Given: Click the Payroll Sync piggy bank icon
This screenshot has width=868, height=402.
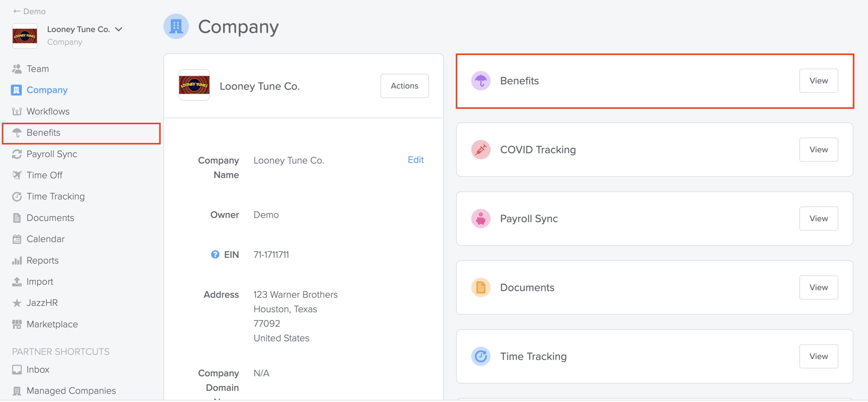Looking at the screenshot, I should pos(481,219).
